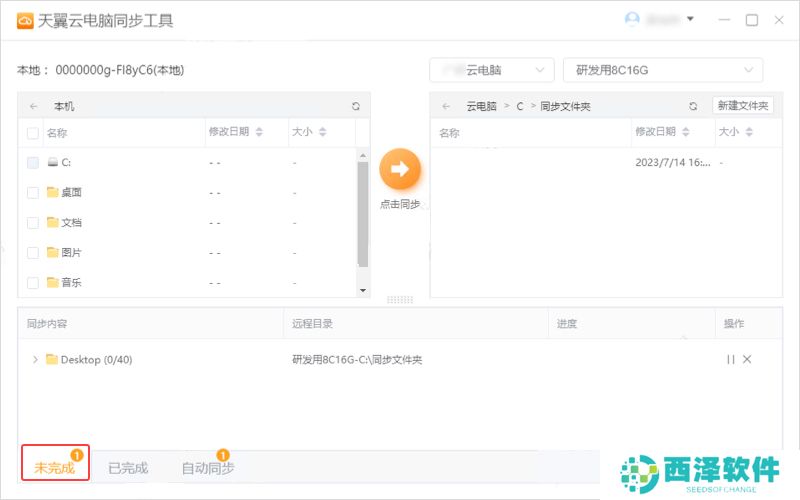The width and height of the screenshot is (800, 500).
Task: Click the 桌面 folder icon
Action: (x=52, y=192)
